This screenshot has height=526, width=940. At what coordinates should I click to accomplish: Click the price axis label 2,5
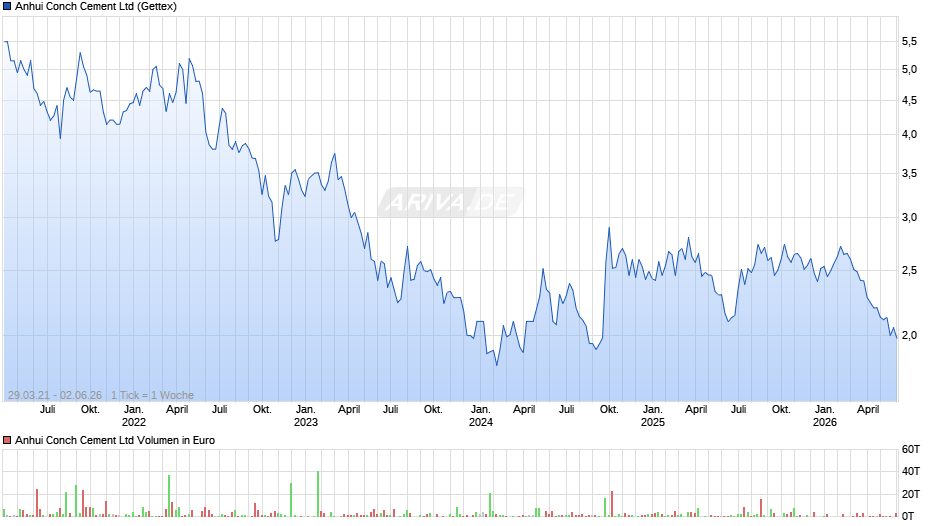point(909,270)
